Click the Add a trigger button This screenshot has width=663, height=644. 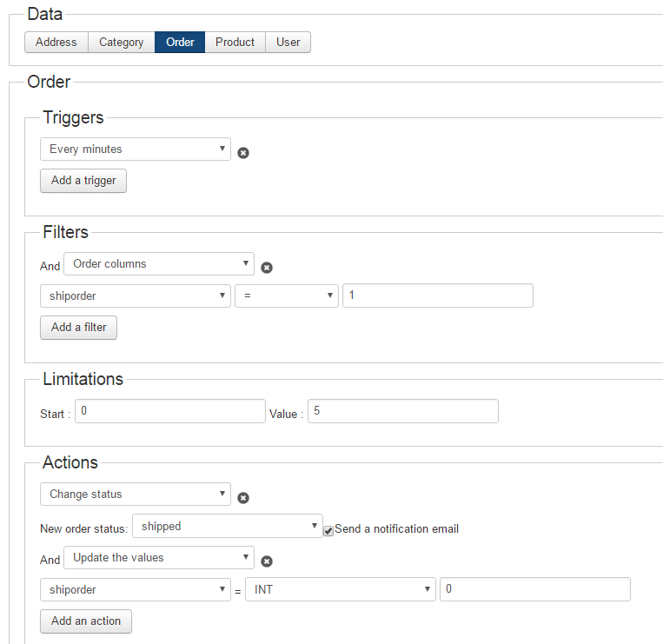[x=83, y=181]
